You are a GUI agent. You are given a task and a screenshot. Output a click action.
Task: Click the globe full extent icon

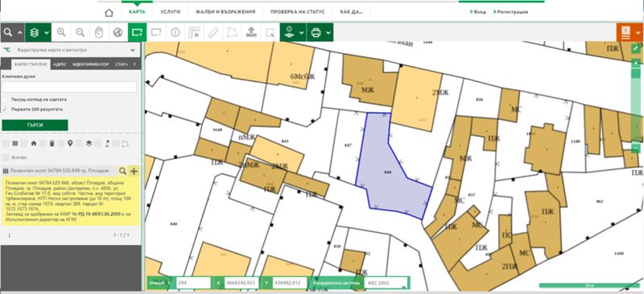[118, 32]
